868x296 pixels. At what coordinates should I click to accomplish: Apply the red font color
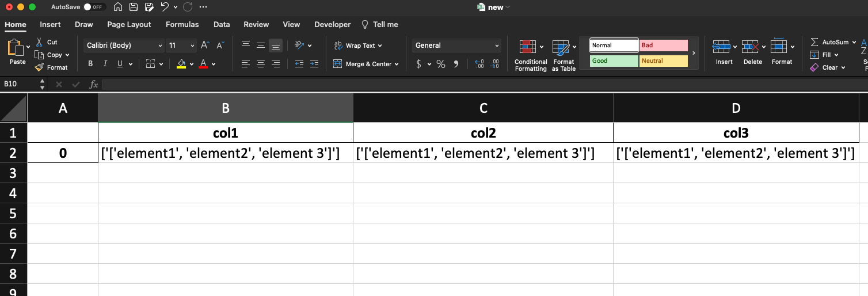pos(203,64)
